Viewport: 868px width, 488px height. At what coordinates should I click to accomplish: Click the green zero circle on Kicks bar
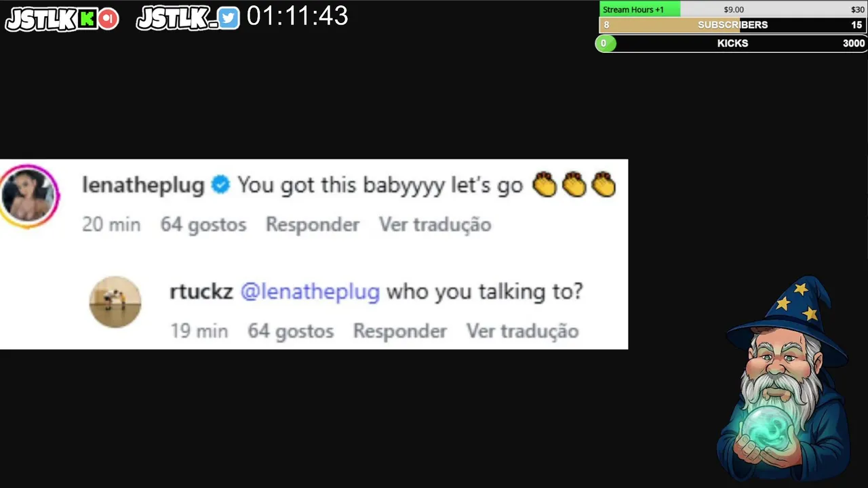[605, 43]
